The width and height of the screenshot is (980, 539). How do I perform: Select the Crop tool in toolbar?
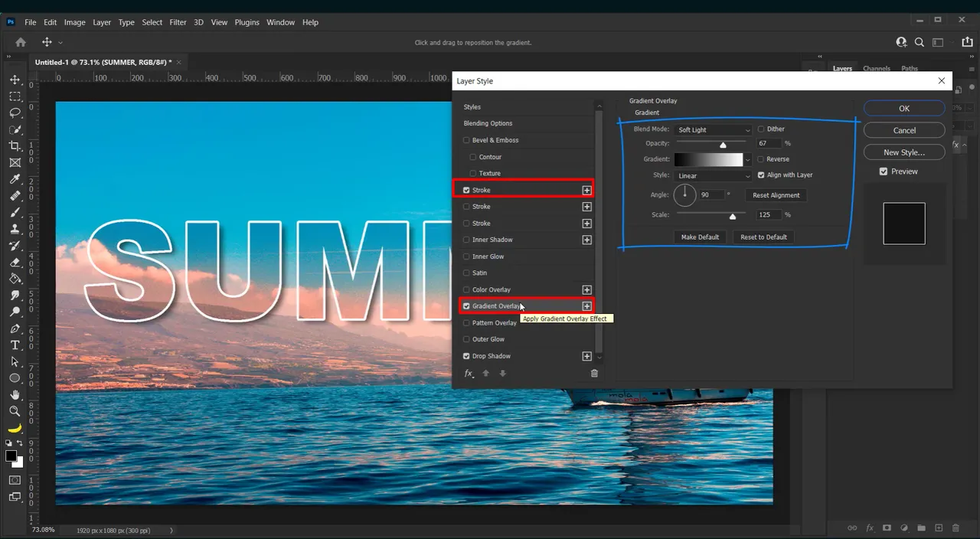[x=15, y=145]
